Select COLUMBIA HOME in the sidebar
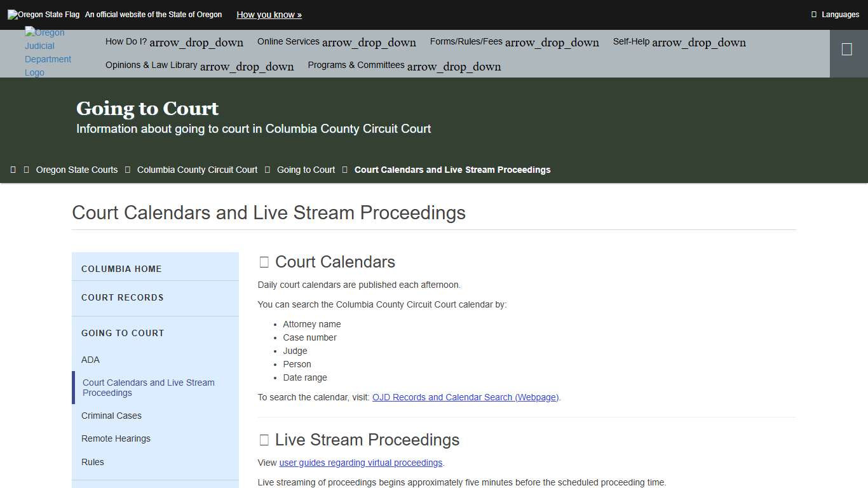 [121, 269]
